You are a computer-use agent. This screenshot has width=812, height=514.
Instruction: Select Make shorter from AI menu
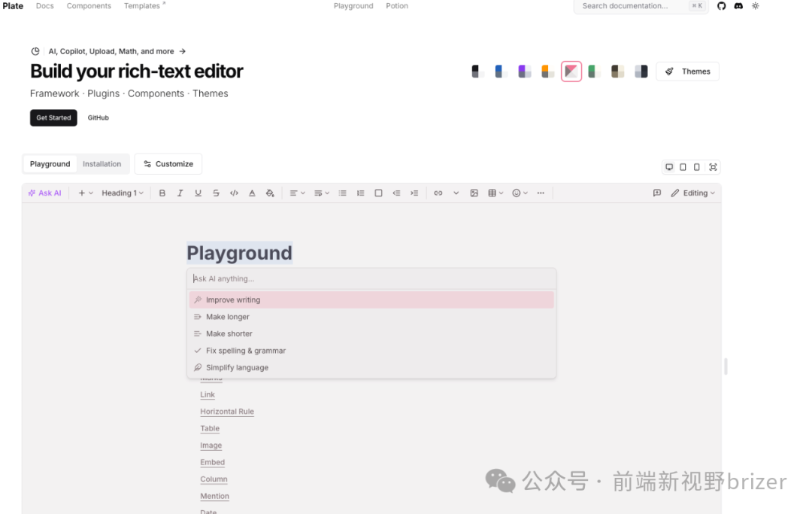(x=371, y=333)
